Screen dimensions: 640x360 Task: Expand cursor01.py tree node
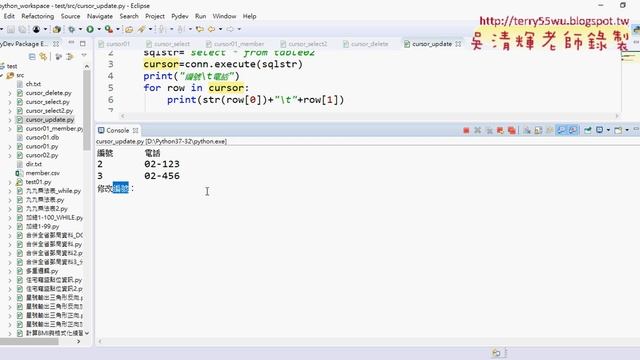pos(10,146)
